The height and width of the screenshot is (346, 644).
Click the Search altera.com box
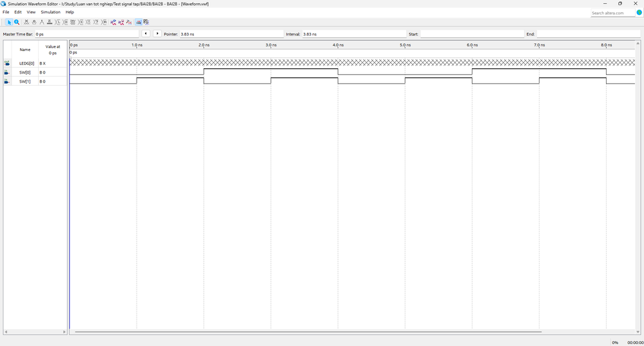click(612, 13)
